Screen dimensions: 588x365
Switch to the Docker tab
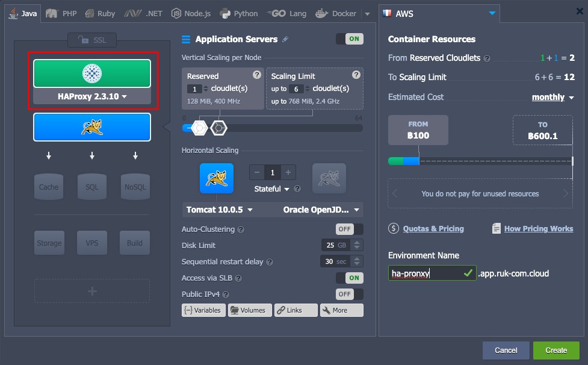pos(336,14)
